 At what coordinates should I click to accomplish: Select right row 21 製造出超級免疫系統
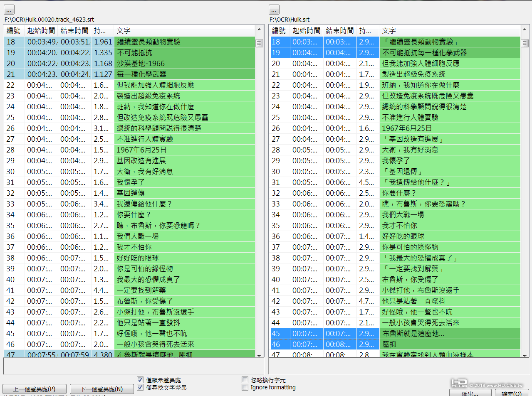pyautogui.click(x=395, y=74)
